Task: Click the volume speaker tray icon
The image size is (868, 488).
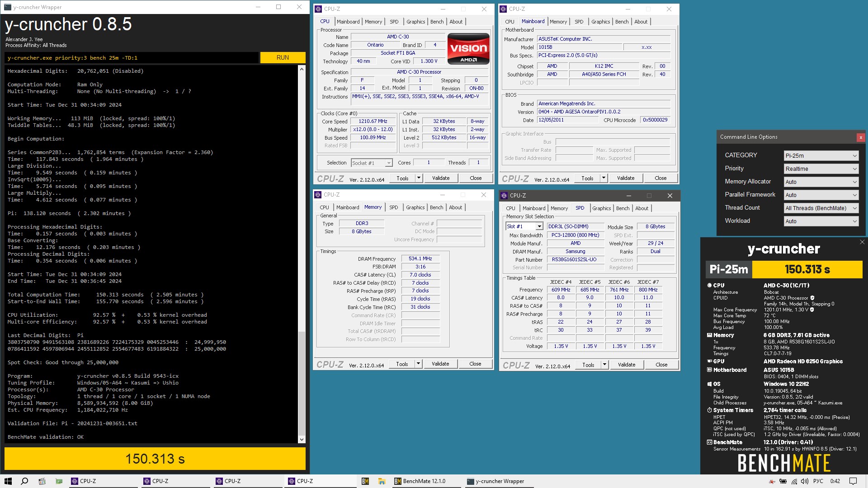Action: [x=805, y=481]
